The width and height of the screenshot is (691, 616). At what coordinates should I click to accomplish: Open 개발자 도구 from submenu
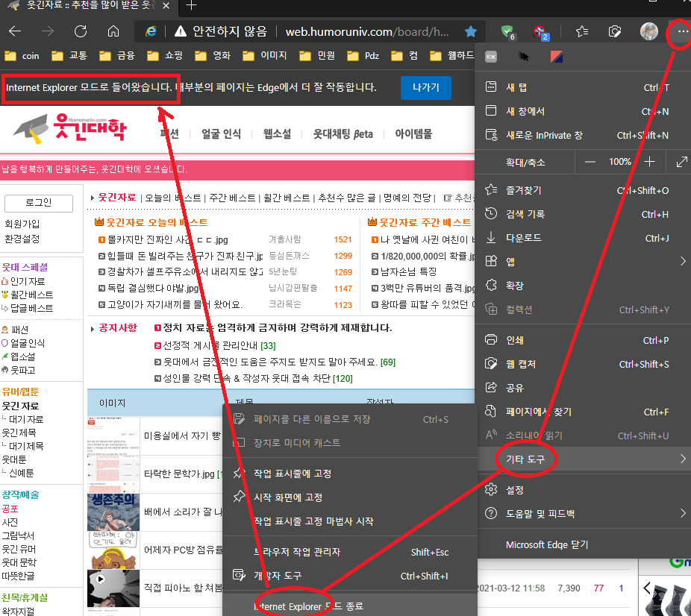350,576
